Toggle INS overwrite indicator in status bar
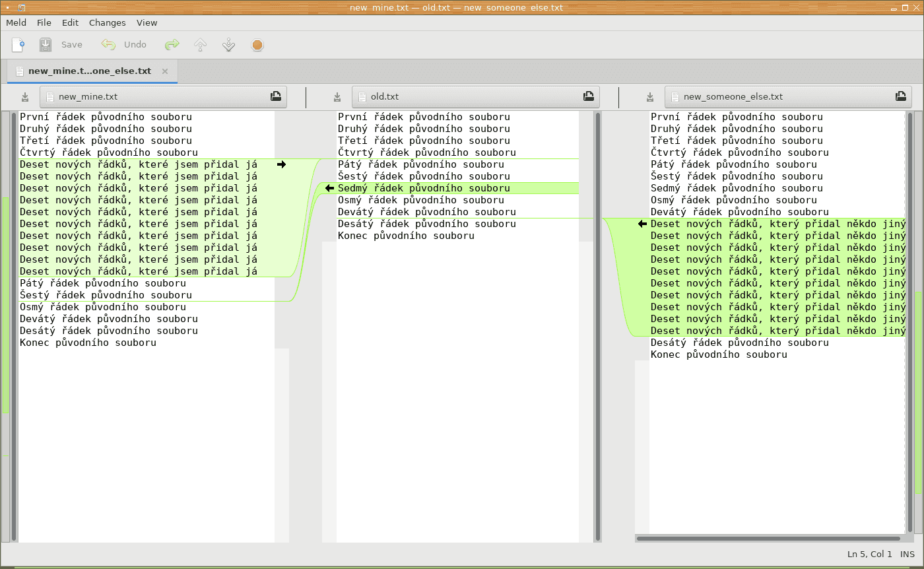The width and height of the screenshot is (924, 569). pyautogui.click(x=907, y=554)
